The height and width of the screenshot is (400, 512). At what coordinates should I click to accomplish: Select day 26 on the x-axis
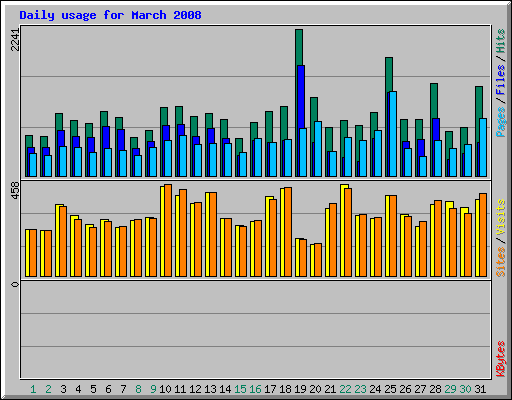pyautogui.click(x=405, y=389)
